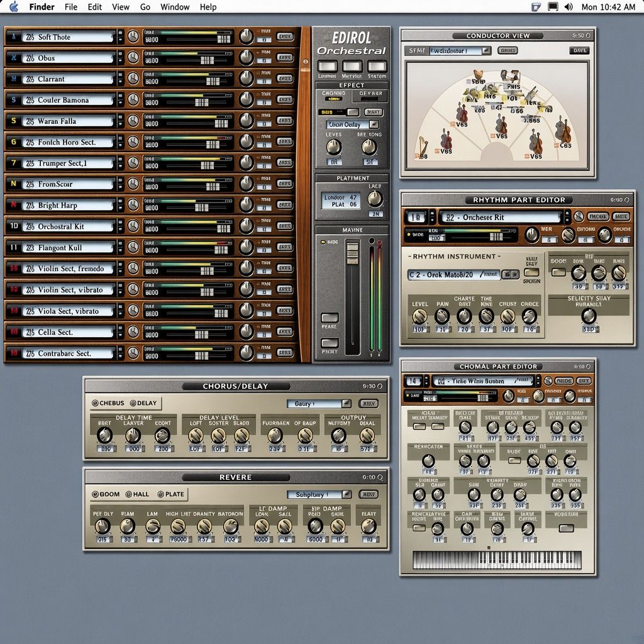Screen dimensions: 644x644
Task: Click the LACB knob in the Platfment section
Action: tap(375, 199)
